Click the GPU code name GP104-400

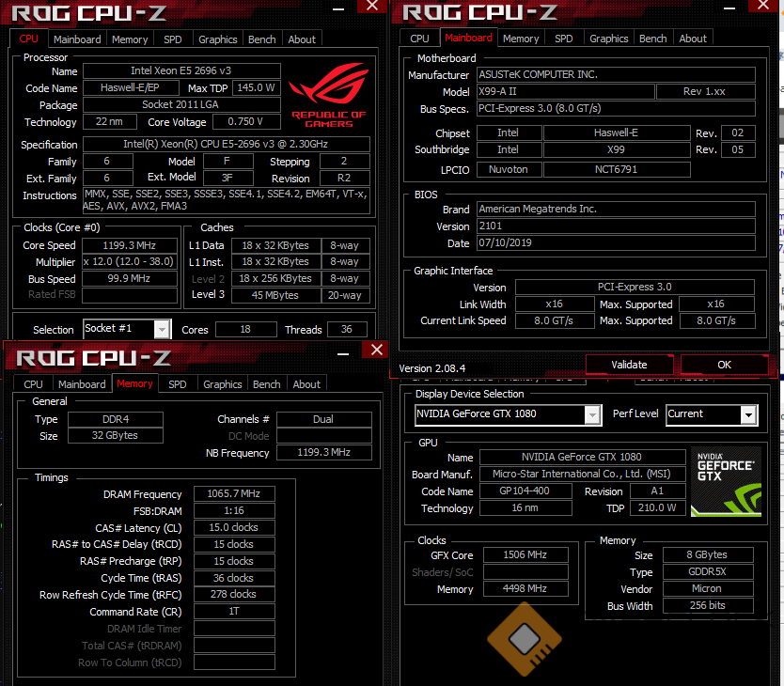coord(525,491)
